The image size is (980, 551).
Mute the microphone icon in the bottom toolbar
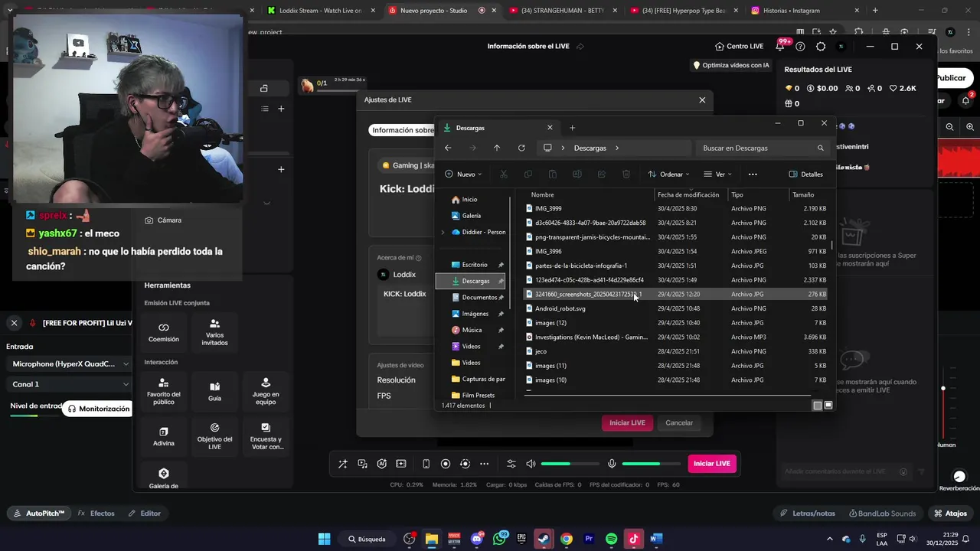pos(612,464)
